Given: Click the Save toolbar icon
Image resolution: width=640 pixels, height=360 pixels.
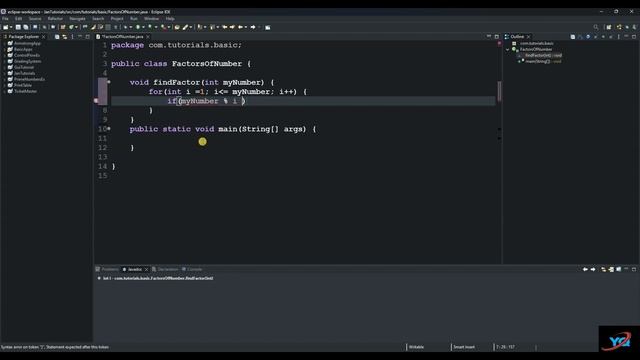Looking at the screenshot, I should (x=18, y=27).
